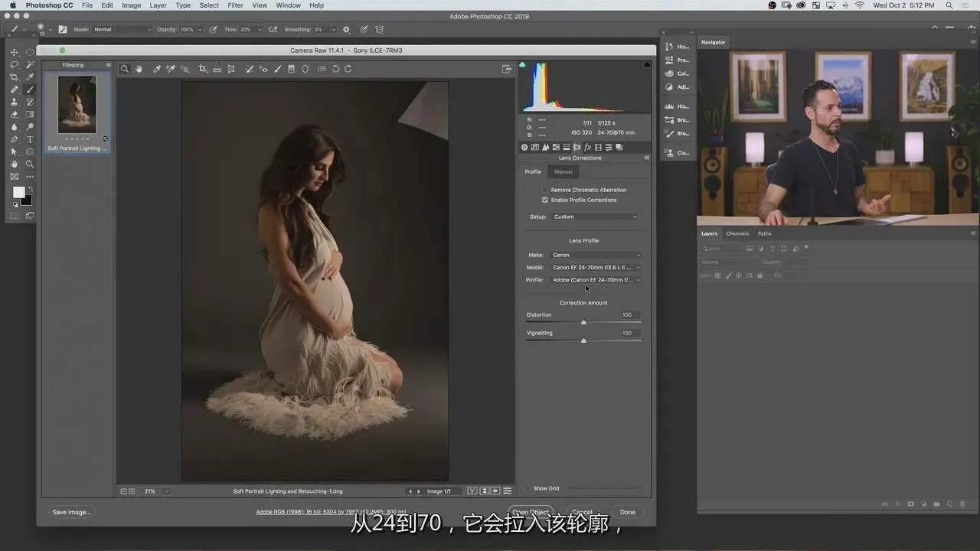Open the lens Model dropdown
Viewport: 980px width, 551px height.
595,267
